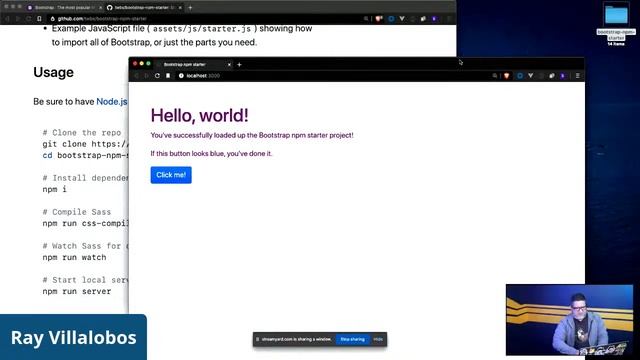Click the V extension icon in GitHub window

[402, 19]
